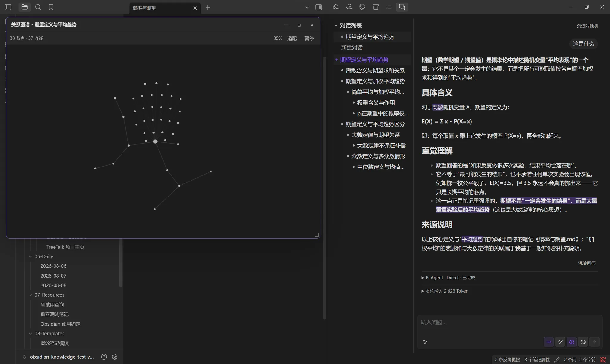
Task: Toggle the purple brain thinking button
Action: (572, 342)
